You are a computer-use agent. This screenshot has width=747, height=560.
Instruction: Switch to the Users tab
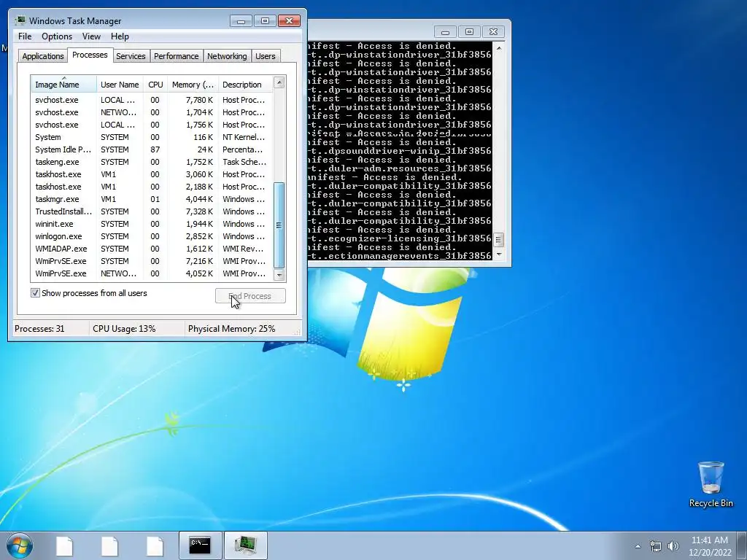(265, 56)
